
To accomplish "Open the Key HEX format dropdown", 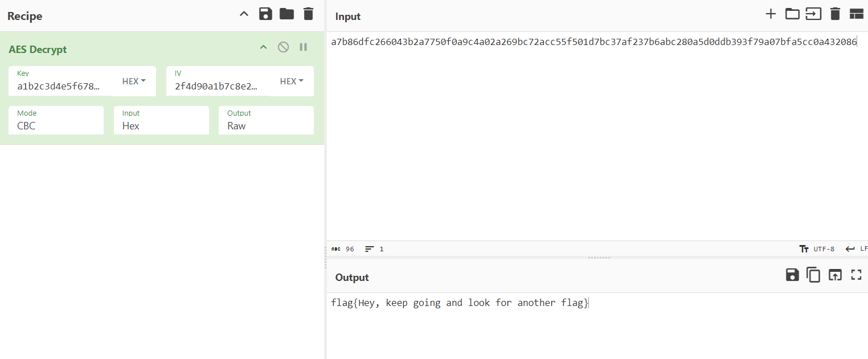I will [134, 81].
